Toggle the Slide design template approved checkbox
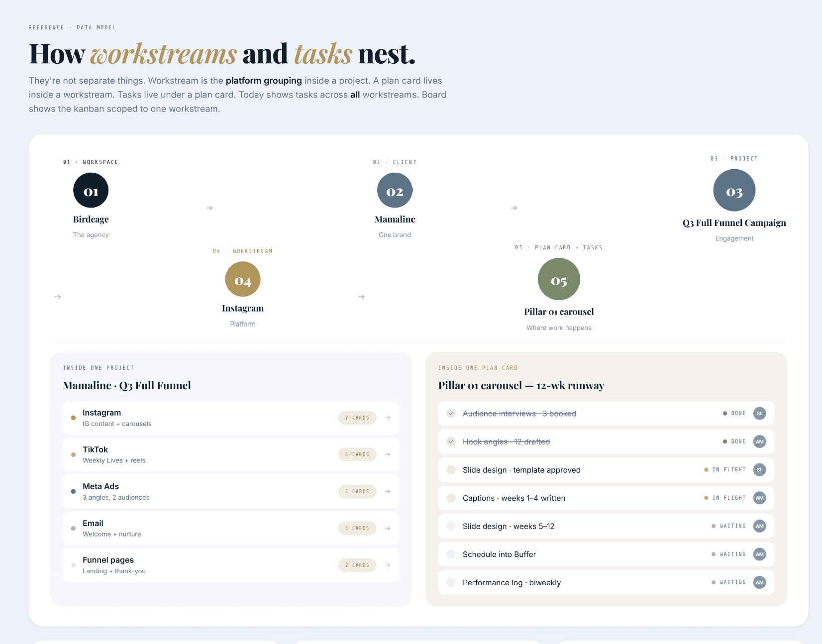The height and width of the screenshot is (644, 822). pos(451,469)
